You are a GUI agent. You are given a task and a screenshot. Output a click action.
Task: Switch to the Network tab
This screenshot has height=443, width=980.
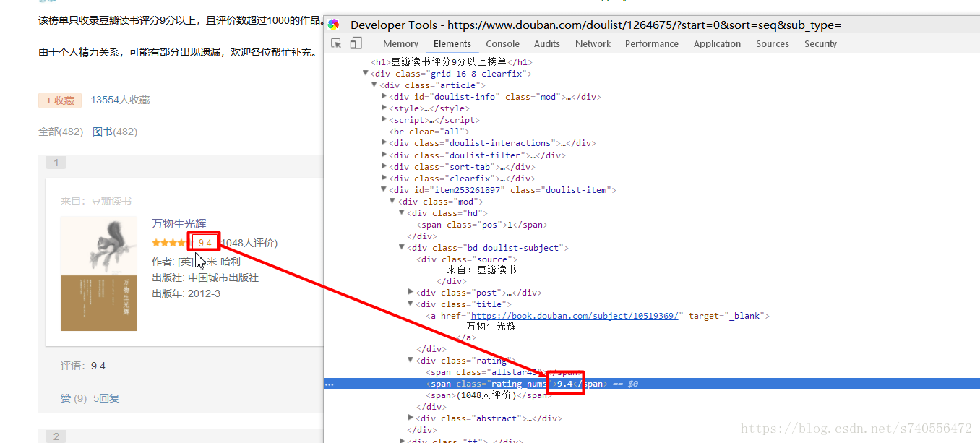(593, 43)
